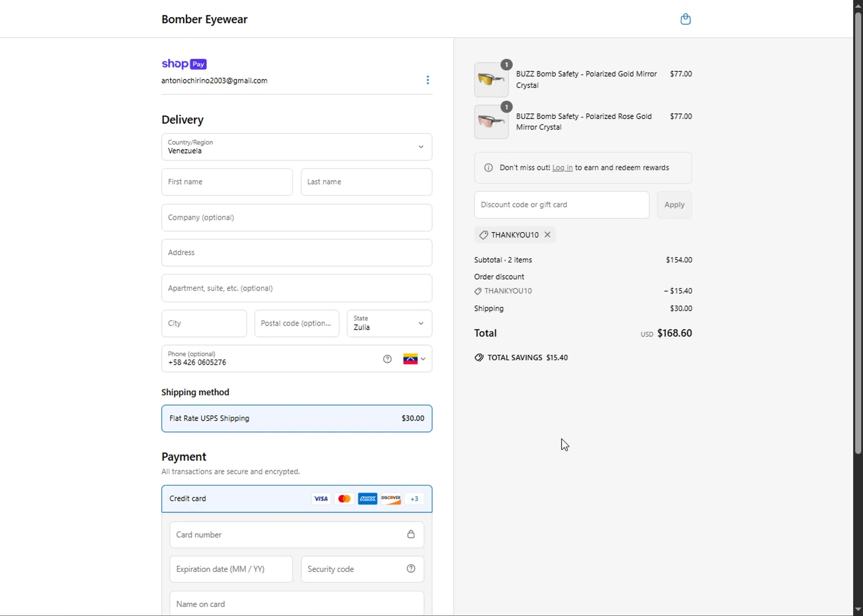Image resolution: width=863 pixels, height=616 pixels.
Task: Click the Mastercard logo
Action: point(344,499)
